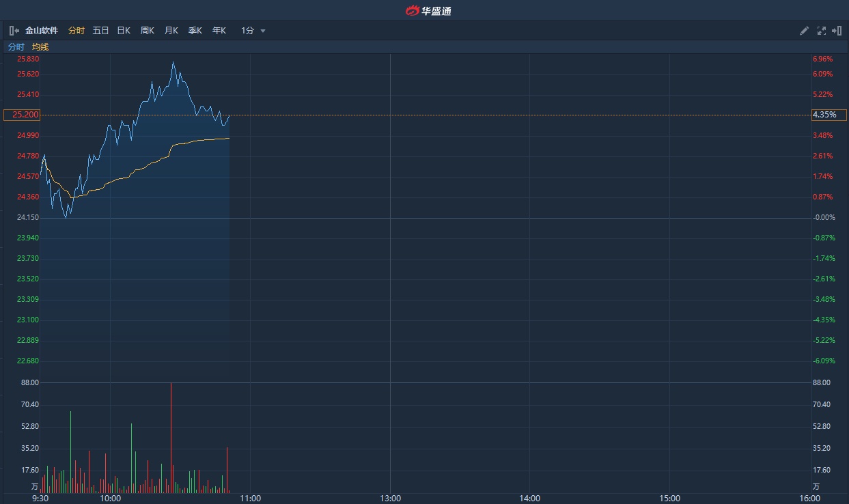The width and height of the screenshot is (849, 504).
Task: Toggle the 均线 average line legend
Action: click(40, 47)
